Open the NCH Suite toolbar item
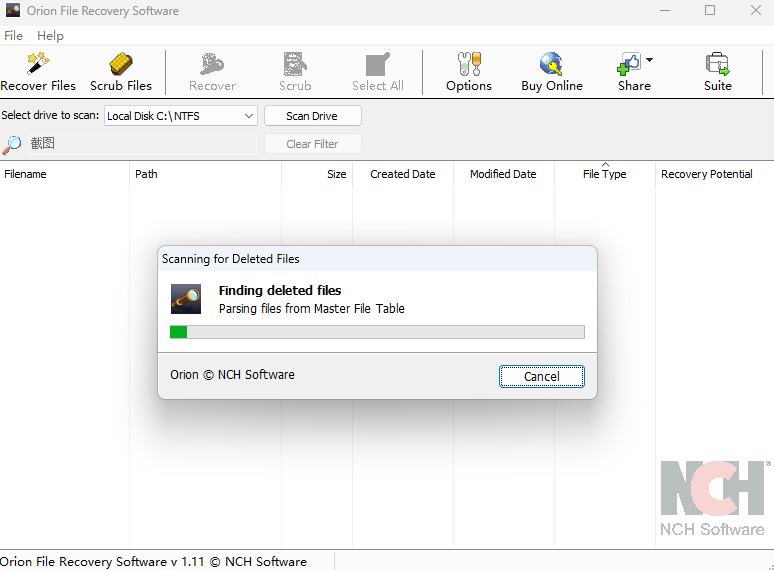The width and height of the screenshot is (774, 570). coord(717,72)
